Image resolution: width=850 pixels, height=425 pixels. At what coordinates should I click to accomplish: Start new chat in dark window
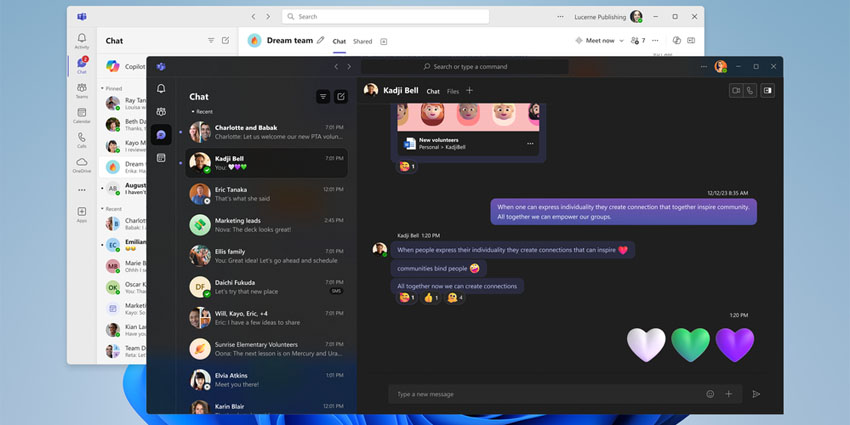[341, 96]
